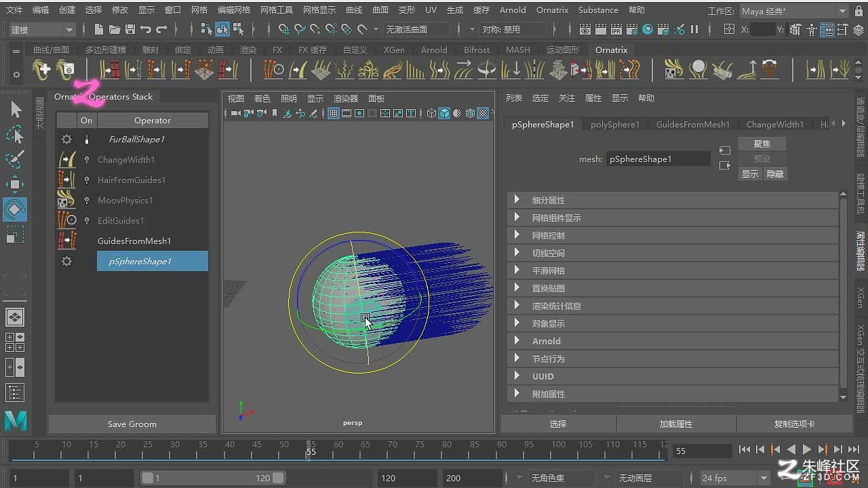Click the 复制选项卡 button

[795, 424]
